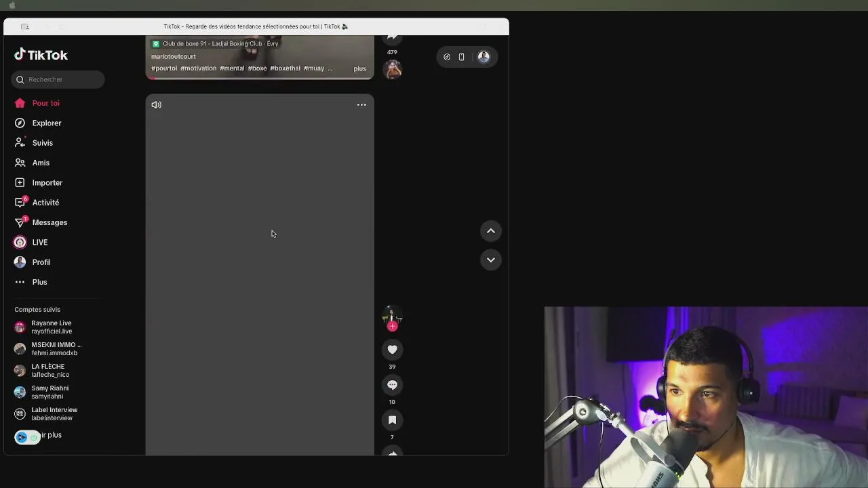Click the #pourtoi hashtag

tap(164, 68)
